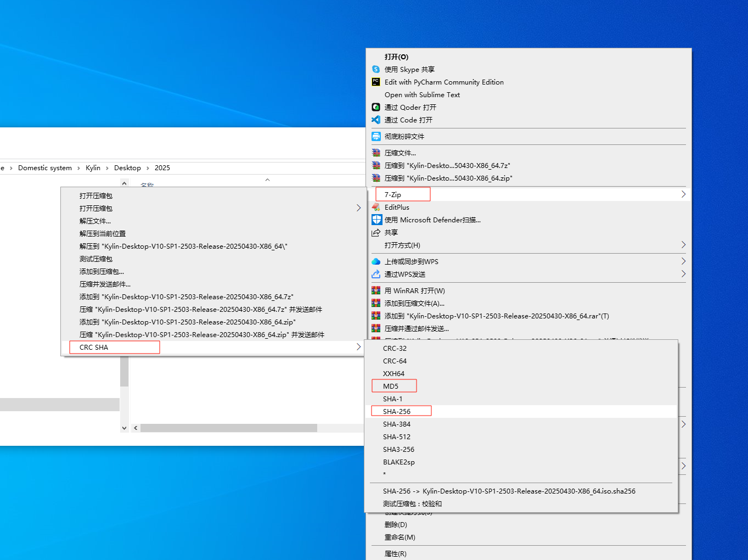Click the WinRAR icon beside 用 WinRAR 打开
The image size is (748, 560).
click(x=376, y=290)
